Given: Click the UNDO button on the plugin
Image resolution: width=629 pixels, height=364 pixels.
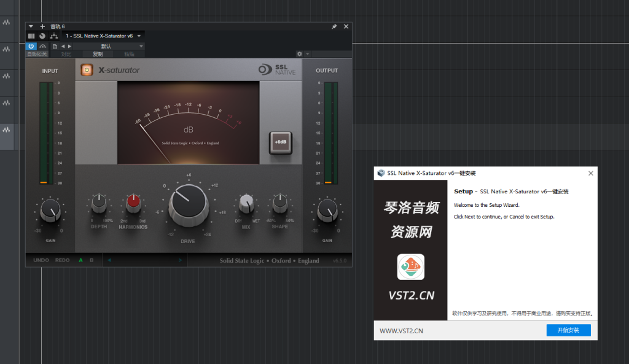Looking at the screenshot, I should [x=41, y=260].
